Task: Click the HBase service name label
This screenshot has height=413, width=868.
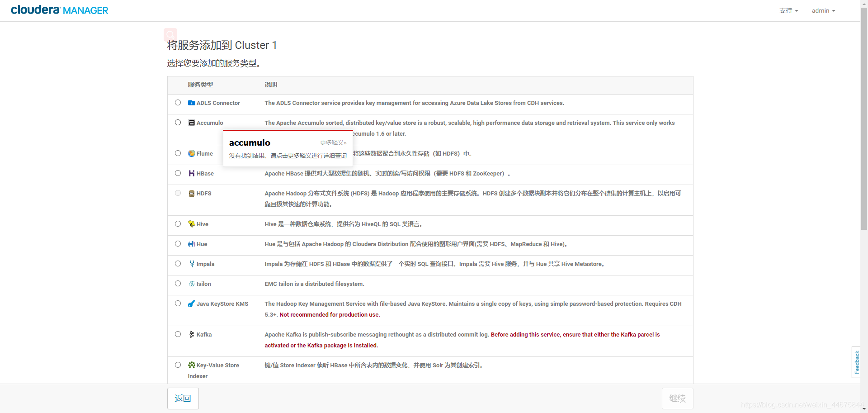Action: pyautogui.click(x=205, y=173)
